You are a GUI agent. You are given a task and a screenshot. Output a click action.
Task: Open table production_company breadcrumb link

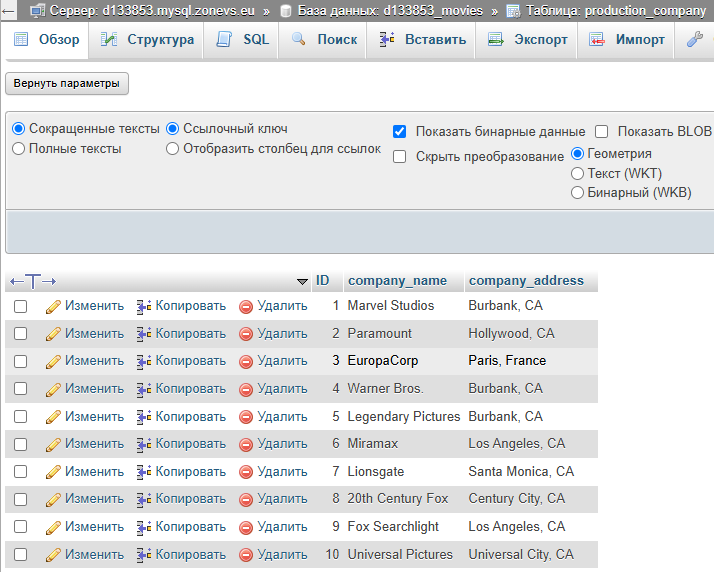point(616,10)
